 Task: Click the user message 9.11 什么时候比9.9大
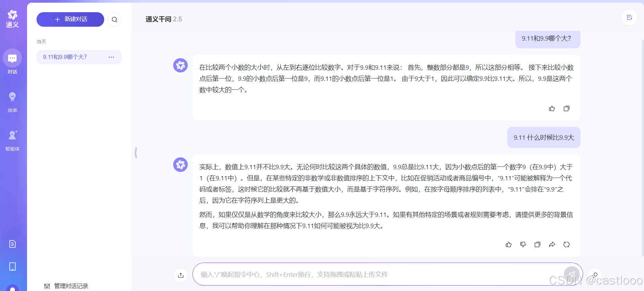544,137
